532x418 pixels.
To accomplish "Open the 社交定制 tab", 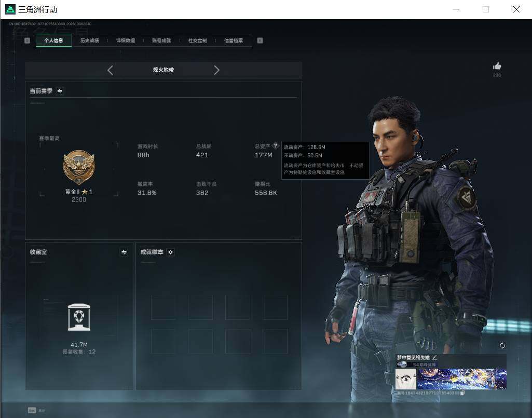I will 197,41.
